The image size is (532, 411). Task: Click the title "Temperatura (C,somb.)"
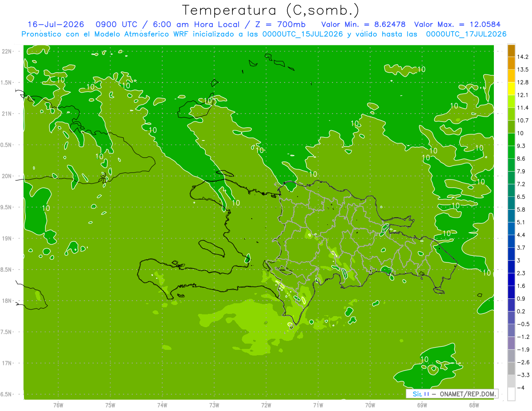click(x=271, y=10)
